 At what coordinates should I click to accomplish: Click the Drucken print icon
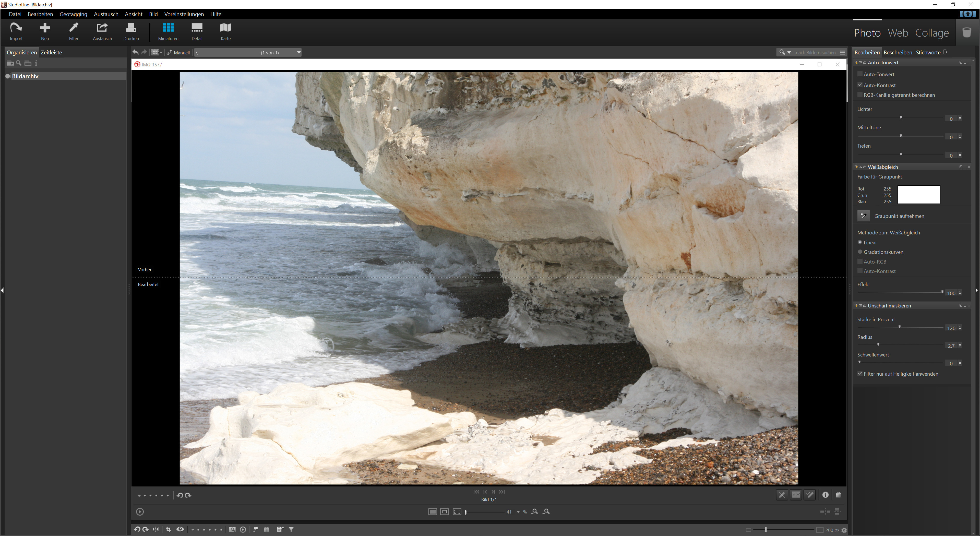(131, 31)
